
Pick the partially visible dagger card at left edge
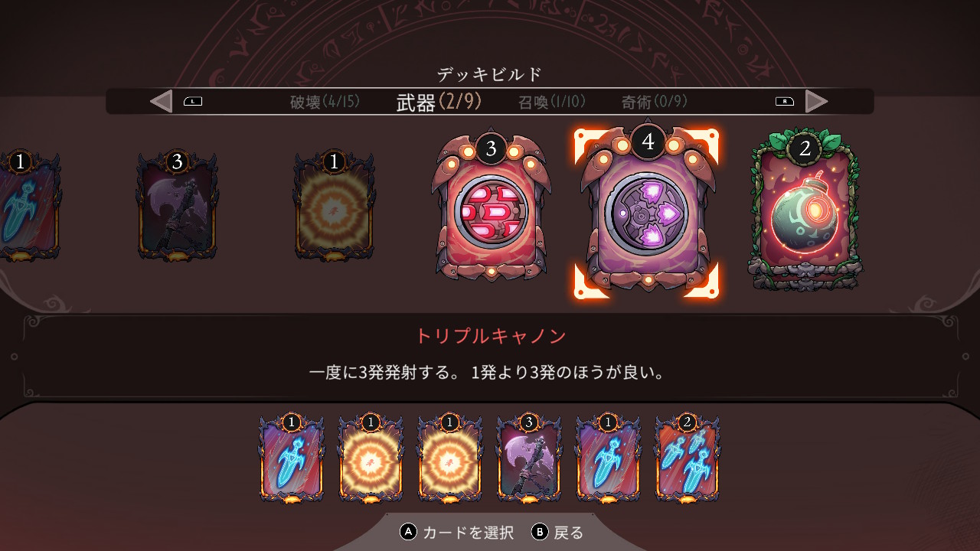point(28,206)
